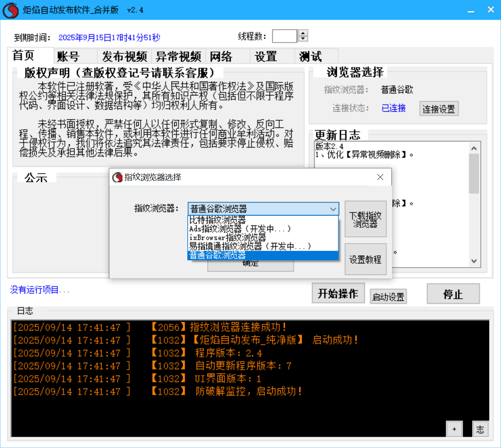Select 易指镜通指纹浏览器 option in list
Image resolution: width=501 pixels, height=448 pixels.
[x=250, y=246]
